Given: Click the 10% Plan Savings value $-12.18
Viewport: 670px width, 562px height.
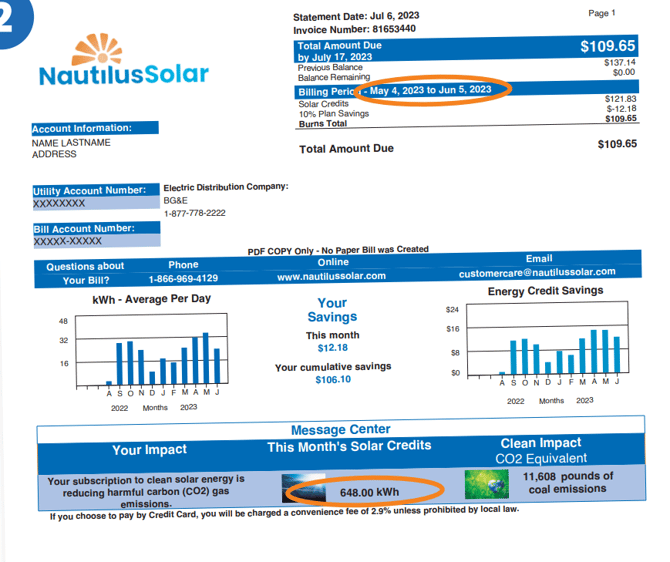Looking at the screenshot, I should click(x=621, y=109).
